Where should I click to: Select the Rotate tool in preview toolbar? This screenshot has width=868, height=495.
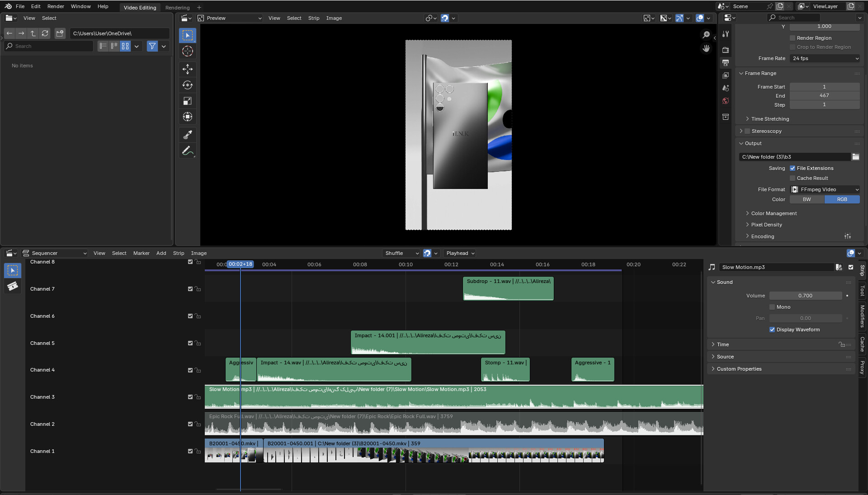pos(187,85)
